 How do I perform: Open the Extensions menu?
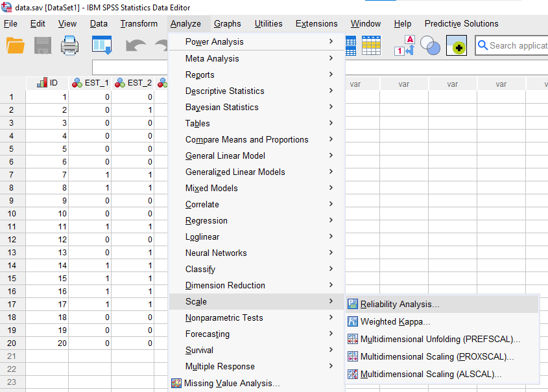pyautogui.click(x=316, y=23)
